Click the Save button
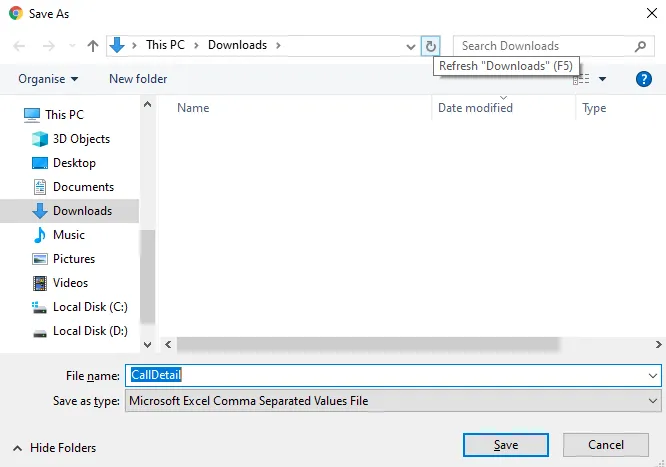The image size is (666, 467). point(505,445)
